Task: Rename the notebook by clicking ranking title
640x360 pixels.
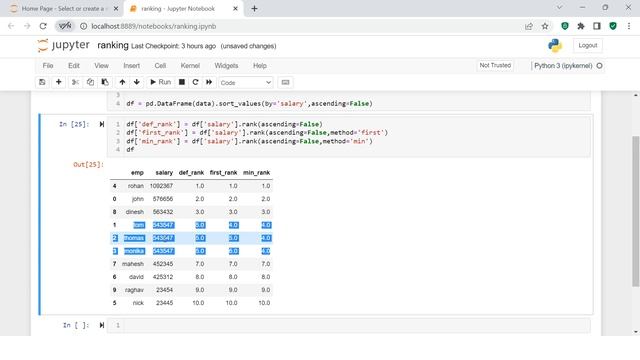Action: [113, 45]
